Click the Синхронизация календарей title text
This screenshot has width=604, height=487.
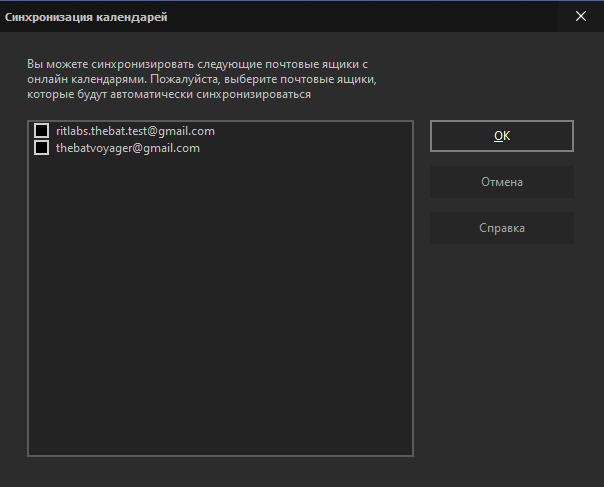[x=86, y=17]
